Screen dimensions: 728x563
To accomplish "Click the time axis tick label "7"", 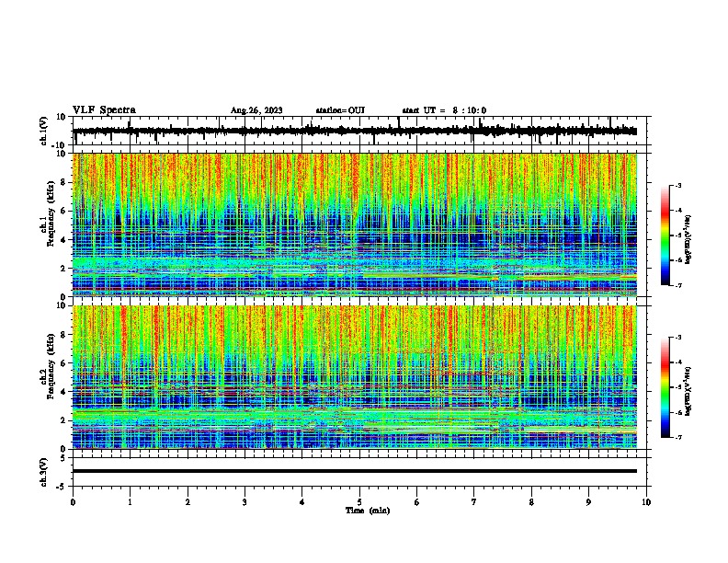I will 474,502.
